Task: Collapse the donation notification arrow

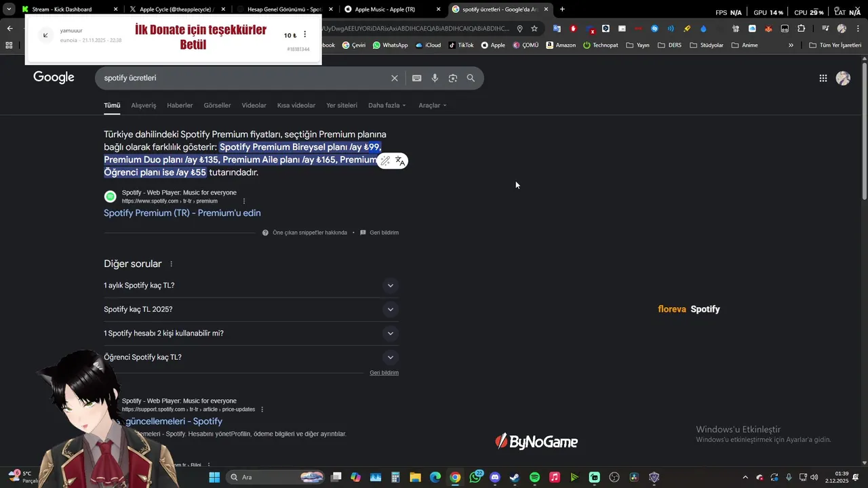Action: 45,35
